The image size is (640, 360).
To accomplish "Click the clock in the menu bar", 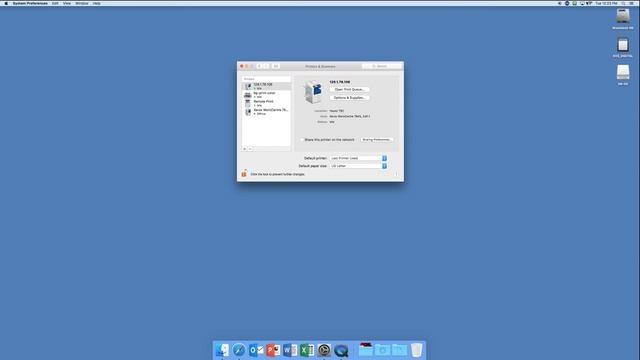I will click(607, 3).
